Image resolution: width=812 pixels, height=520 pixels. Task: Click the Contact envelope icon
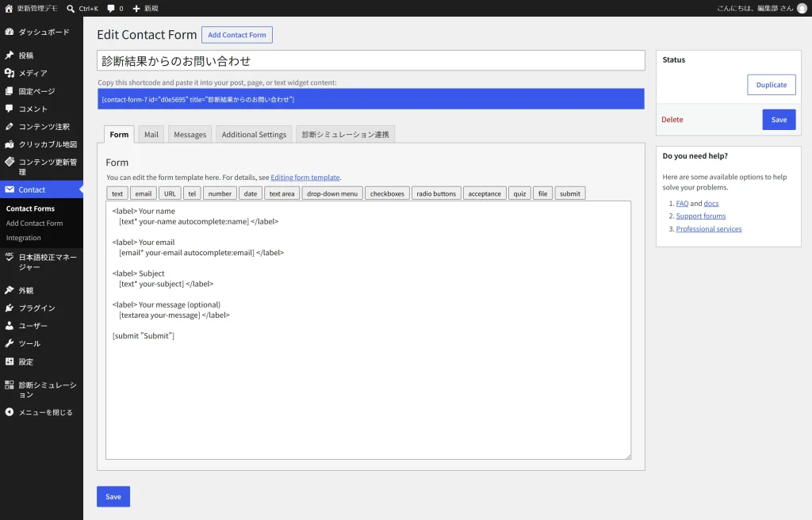pyautogui.click(x=10, y=189)
